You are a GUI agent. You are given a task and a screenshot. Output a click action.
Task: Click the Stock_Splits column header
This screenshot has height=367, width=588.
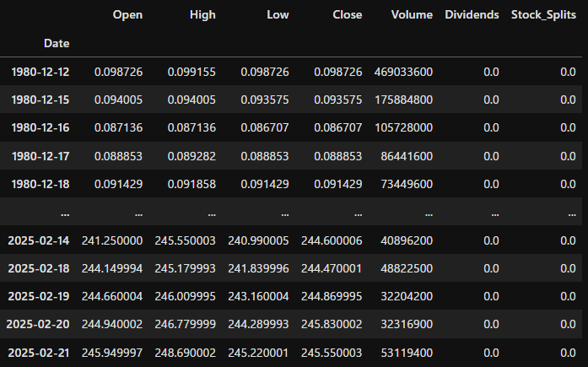[x=543, y=14]
